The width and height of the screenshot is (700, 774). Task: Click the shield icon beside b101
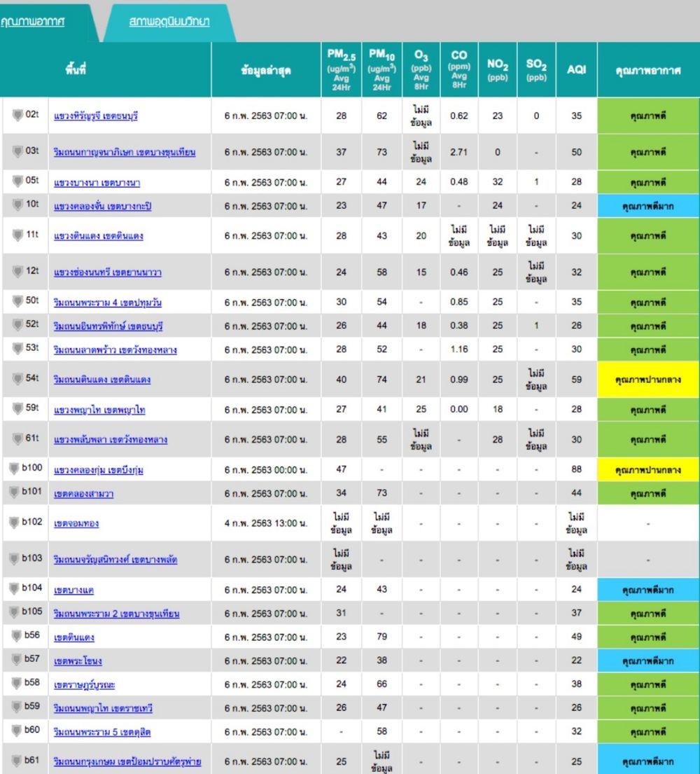click(x=14, y=492)
